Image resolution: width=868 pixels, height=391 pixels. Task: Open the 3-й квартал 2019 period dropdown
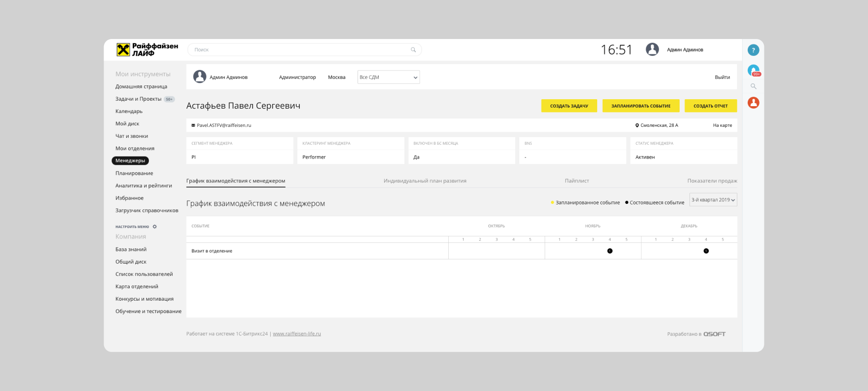point(713,200)
